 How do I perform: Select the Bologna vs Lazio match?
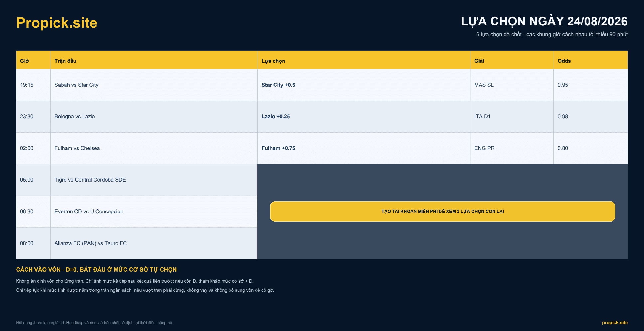[74, 116]
